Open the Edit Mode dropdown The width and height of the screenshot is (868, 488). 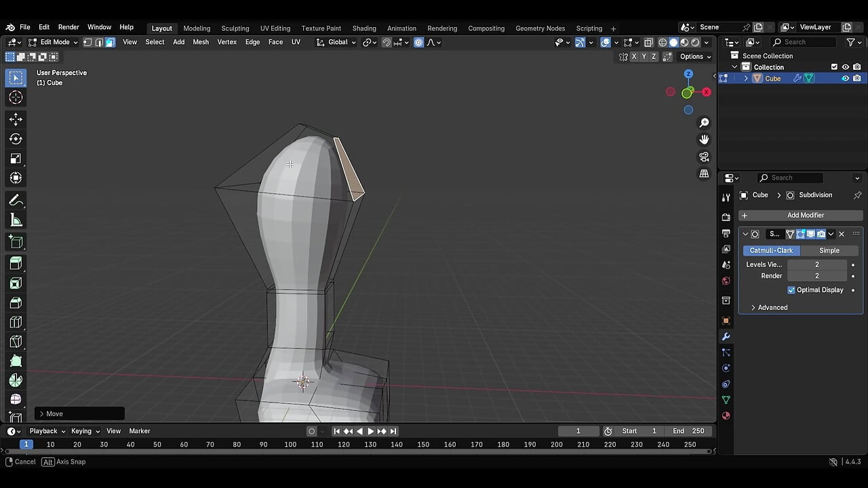[x=54, y=42]
